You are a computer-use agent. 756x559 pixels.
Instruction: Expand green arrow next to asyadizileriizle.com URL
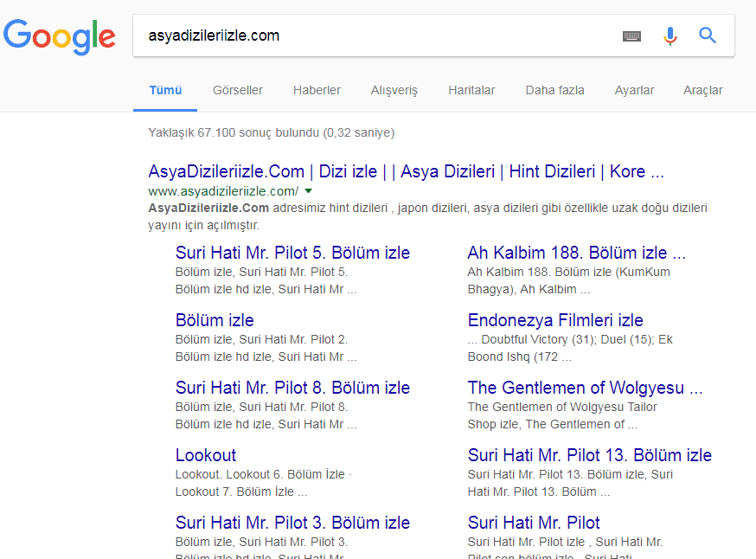click(309, 191)
